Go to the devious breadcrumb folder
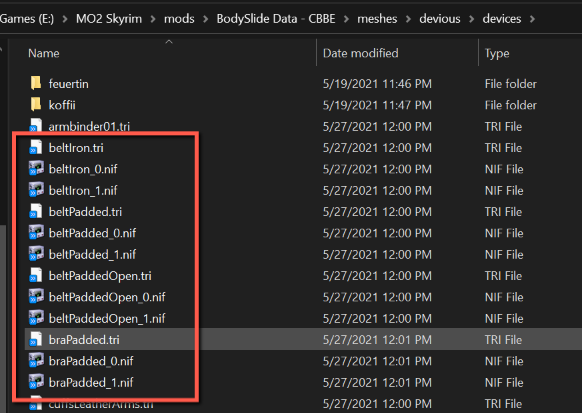 pyautogui.click(x=440, y=19)
